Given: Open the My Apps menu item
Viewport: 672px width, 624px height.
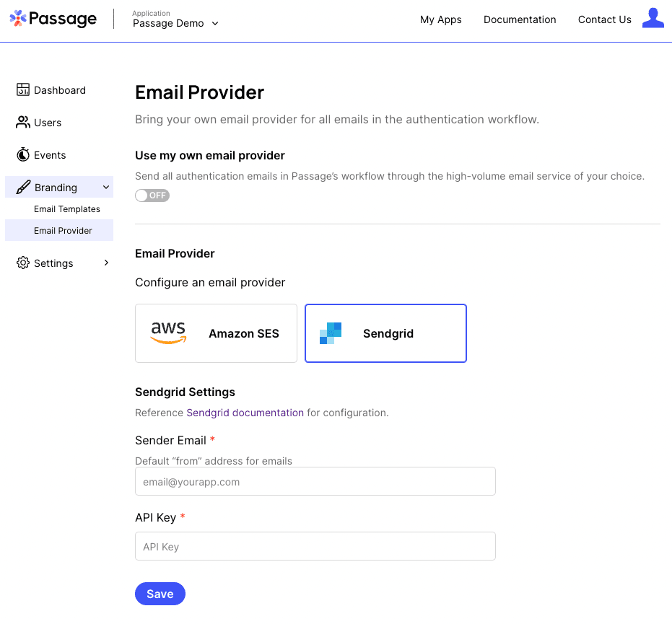Looking at the screenshot, I should [441, 19].
